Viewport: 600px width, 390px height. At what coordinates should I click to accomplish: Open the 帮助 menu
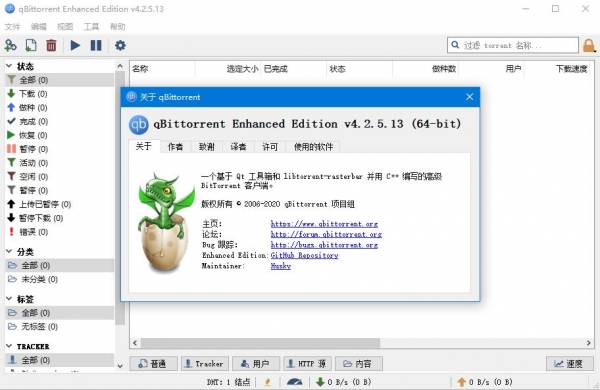click(x=117, y=26)
